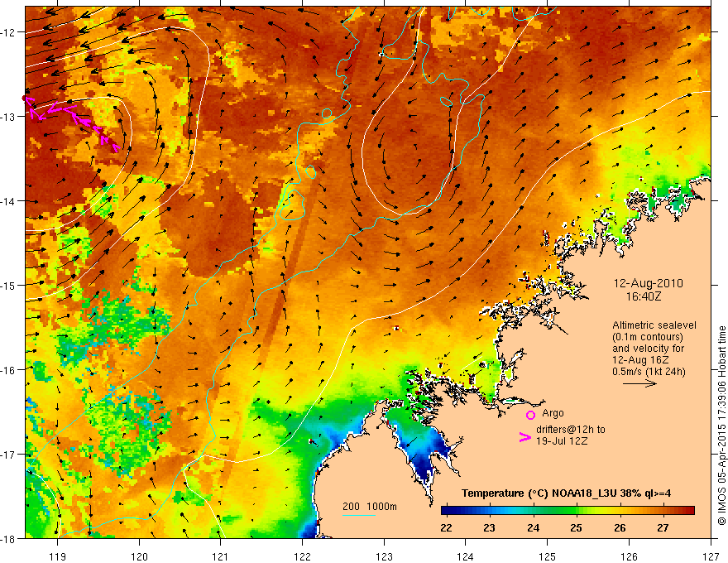Click the 'Temperature (°C) NOAA18_L3U 38% ql>=4' title
This screenshot has height=563, width=728.
tap(566, 493)
